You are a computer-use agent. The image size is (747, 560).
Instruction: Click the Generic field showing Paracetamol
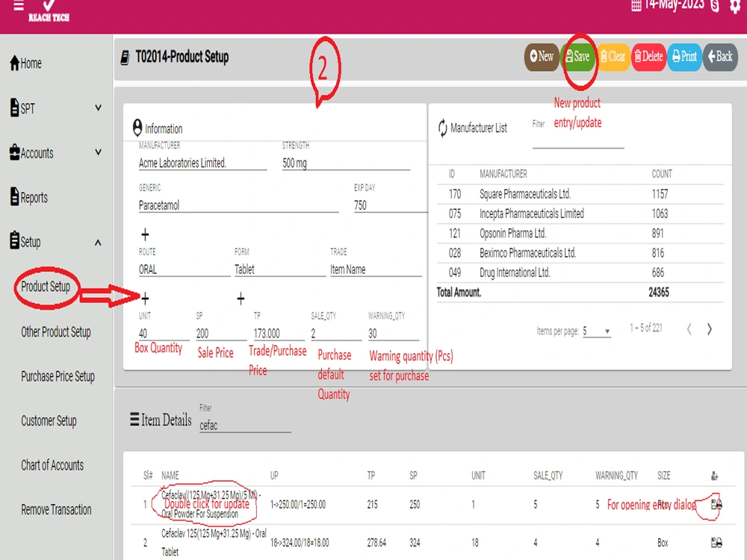[238, 205]
